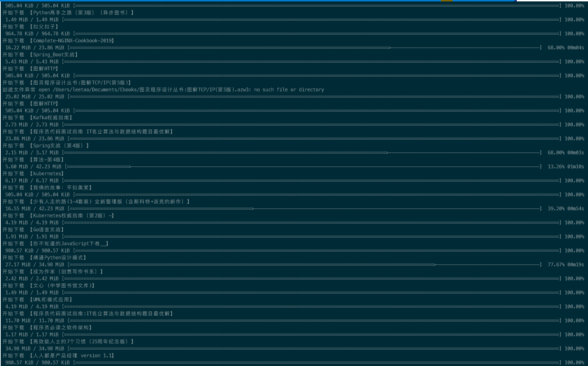Click the 创建文件异常 error message line
588x366 pixels.
pyautogui.click(x=163, y=90)
